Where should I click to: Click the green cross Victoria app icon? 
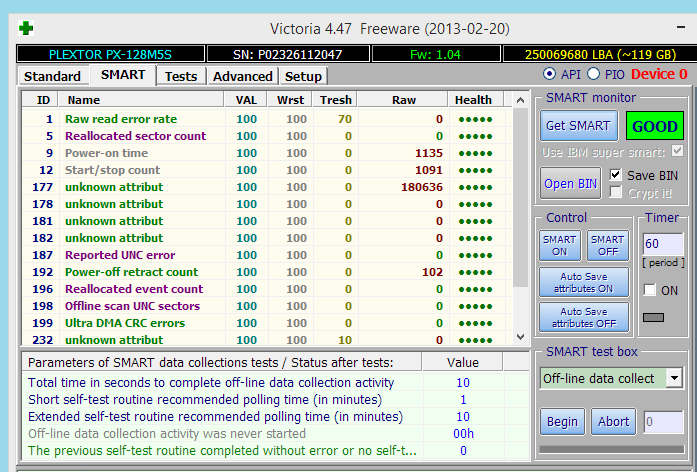[x=26, y=28]
